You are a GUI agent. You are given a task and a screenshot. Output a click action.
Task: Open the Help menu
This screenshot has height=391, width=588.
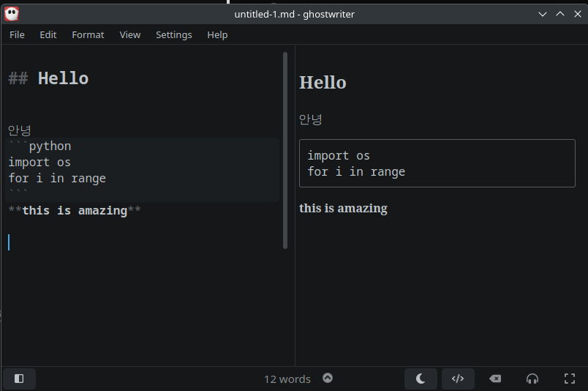217,35
